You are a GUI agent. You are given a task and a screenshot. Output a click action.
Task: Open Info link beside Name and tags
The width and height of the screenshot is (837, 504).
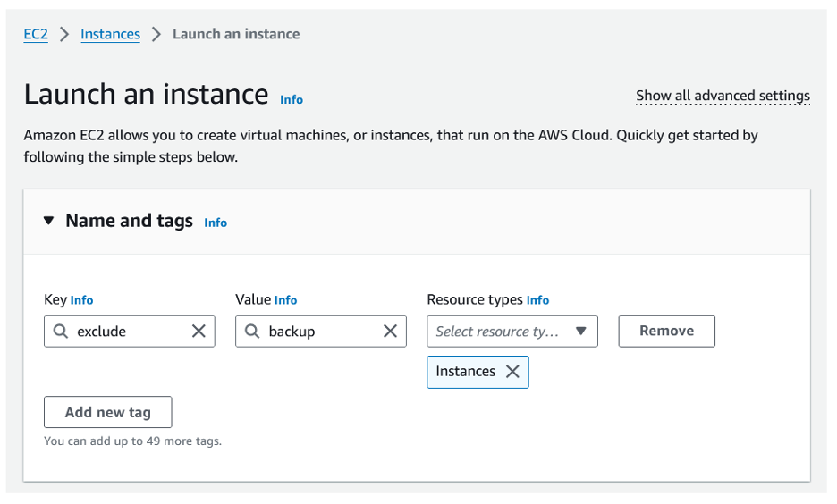(216, 223)
